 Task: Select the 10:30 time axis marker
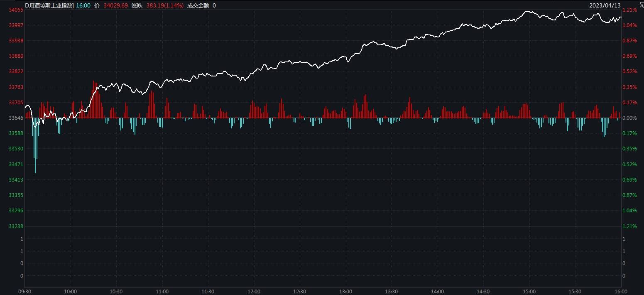[x=116, y=291]
